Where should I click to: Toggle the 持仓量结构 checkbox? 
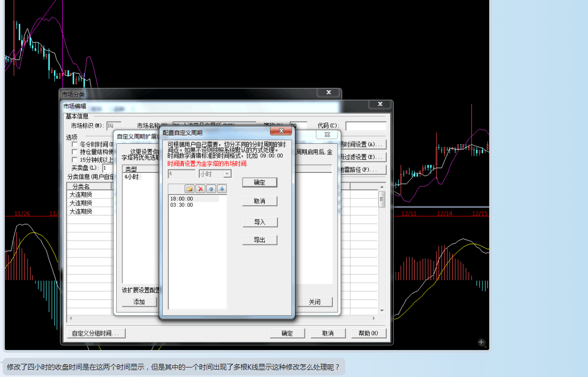(74, 152)
